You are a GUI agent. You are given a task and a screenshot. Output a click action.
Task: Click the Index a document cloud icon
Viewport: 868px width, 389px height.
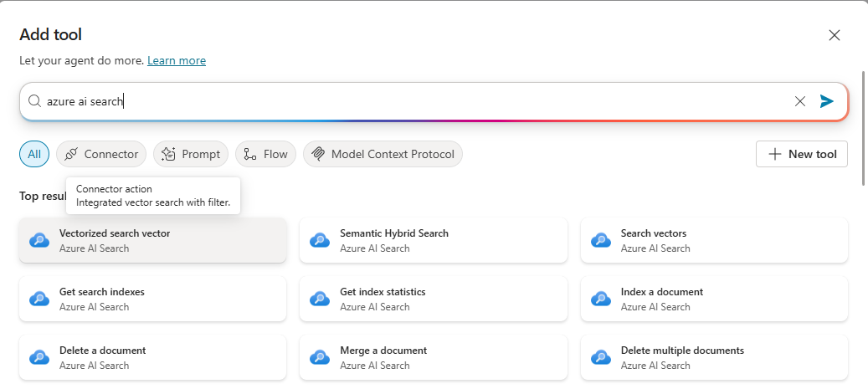point(601,299)
